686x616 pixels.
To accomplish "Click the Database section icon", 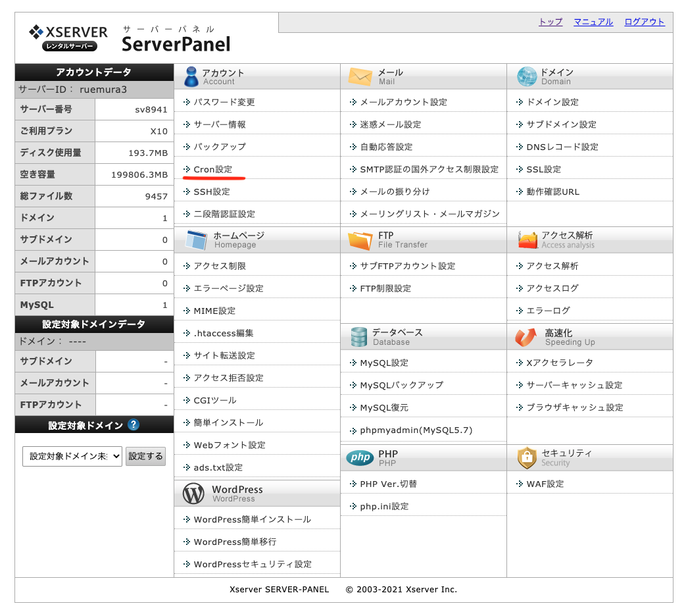I will click(x=357, y=336).
